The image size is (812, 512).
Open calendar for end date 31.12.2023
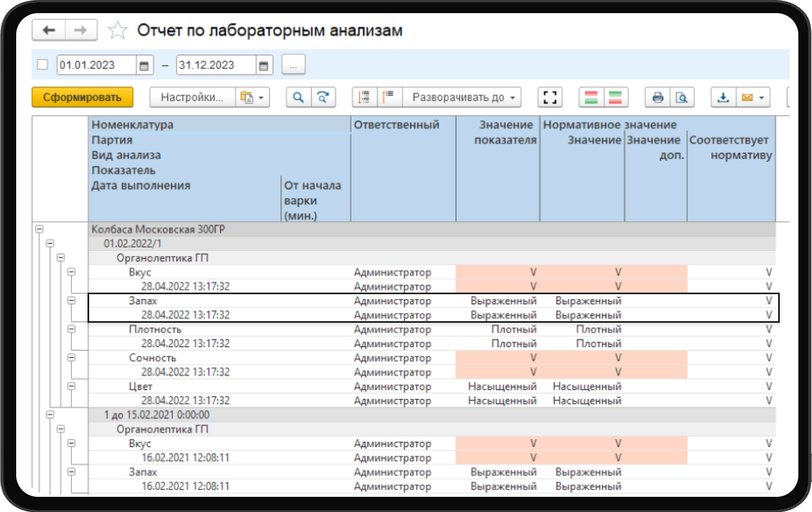point(263,65)
